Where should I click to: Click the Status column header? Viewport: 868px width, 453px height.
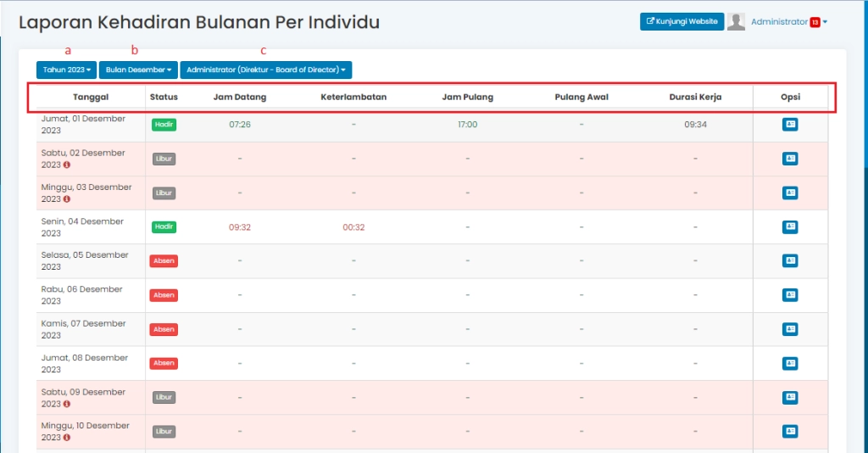pos(164,97)
